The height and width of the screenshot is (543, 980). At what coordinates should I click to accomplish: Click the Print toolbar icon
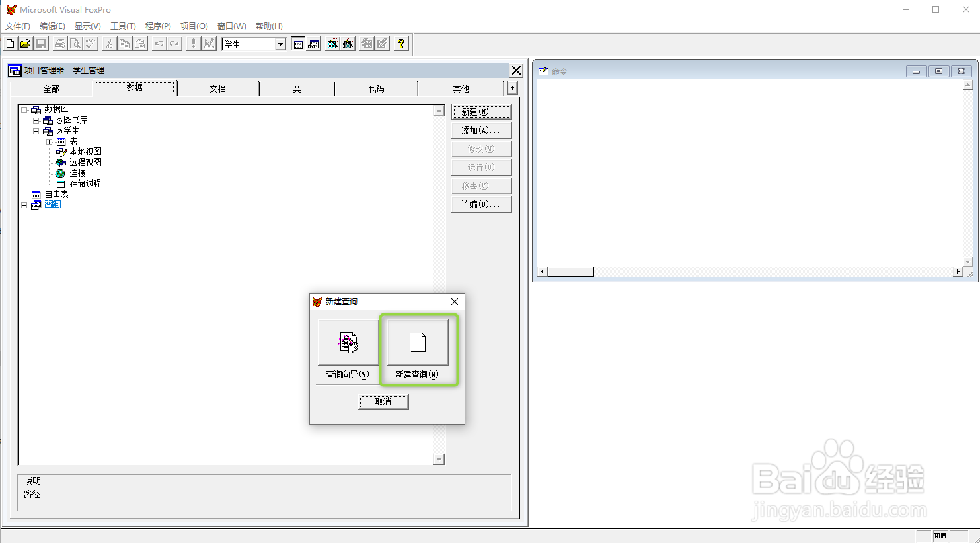tap(60, 44)
